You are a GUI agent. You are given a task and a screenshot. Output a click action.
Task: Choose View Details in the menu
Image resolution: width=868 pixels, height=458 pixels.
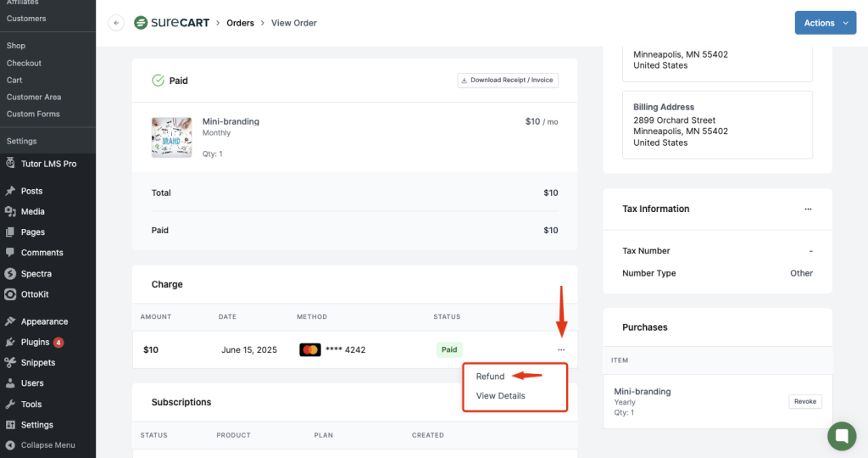(x=500, y=396)
